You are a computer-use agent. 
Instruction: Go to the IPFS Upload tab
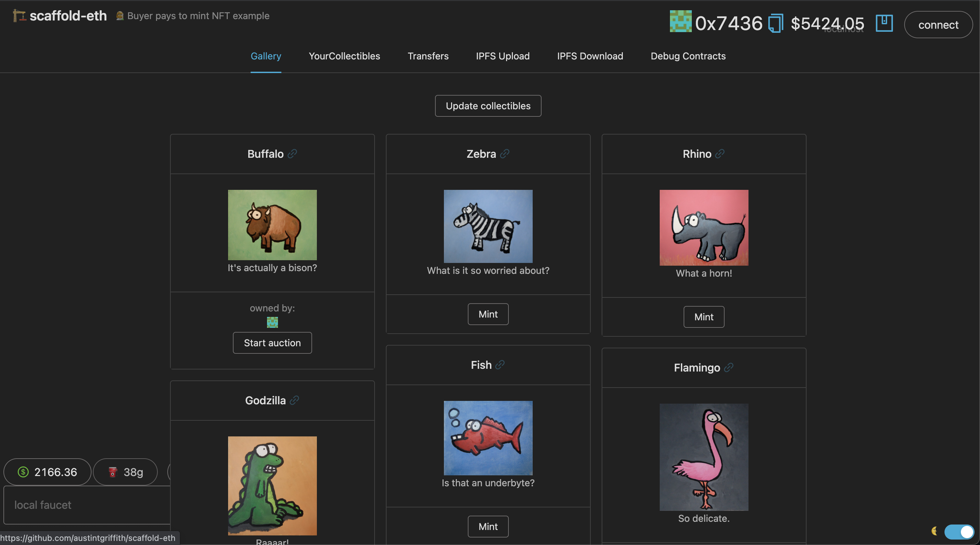click(x=503, y=56)
